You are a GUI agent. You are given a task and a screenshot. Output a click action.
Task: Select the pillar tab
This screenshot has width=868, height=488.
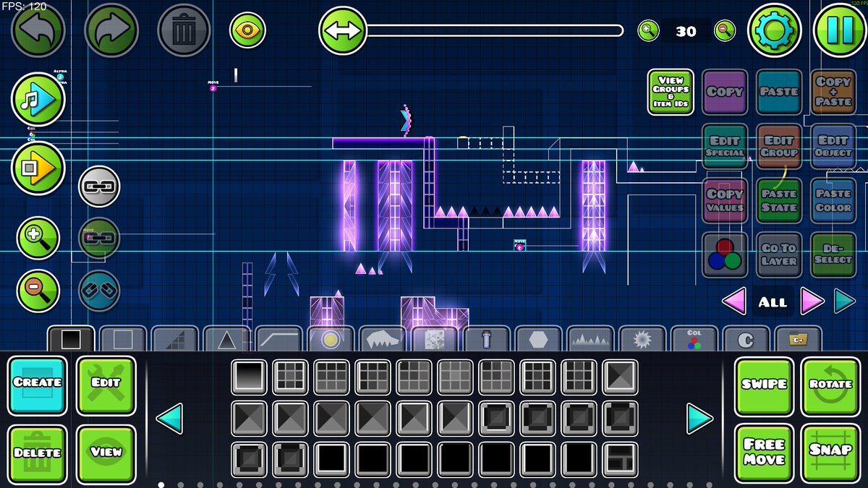[x=487, y=338]
